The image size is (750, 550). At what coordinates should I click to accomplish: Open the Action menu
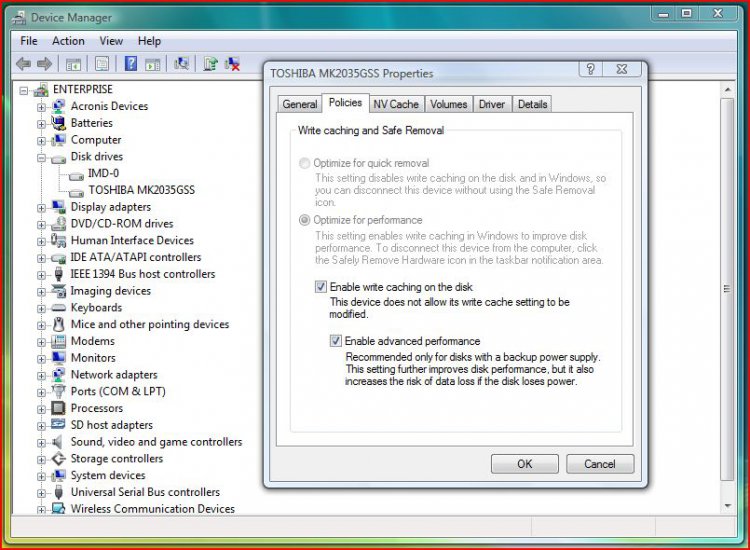pyautogui.click(x=68, y=41)
